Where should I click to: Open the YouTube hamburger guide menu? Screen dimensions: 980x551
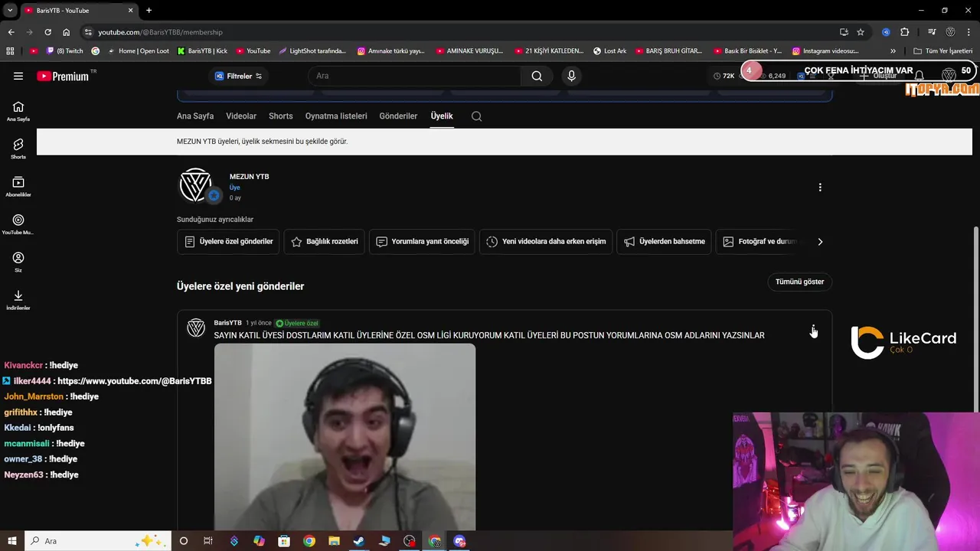coord(18,76)
